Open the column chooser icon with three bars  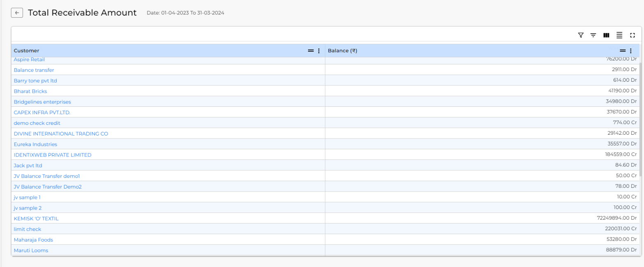[606, 35]
